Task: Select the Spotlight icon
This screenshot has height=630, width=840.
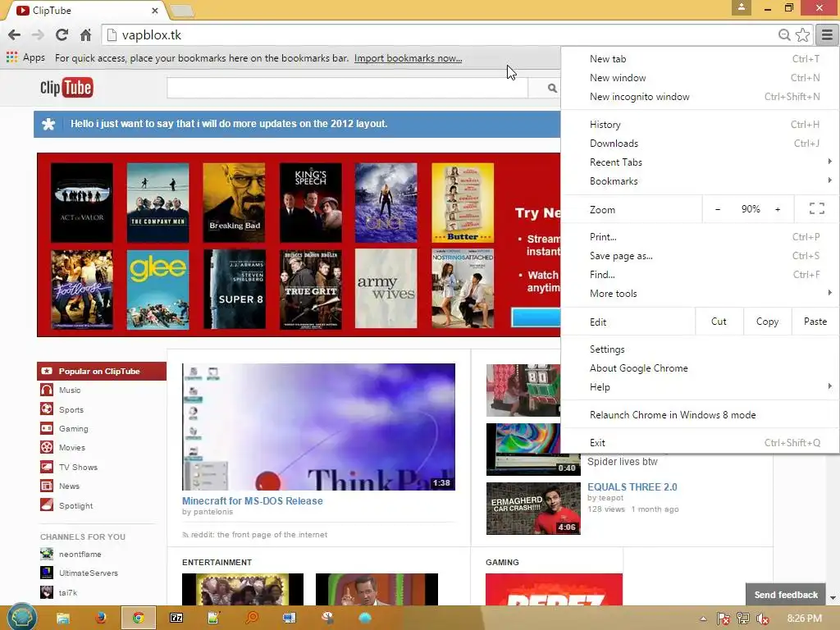Action: pos(47,505)
